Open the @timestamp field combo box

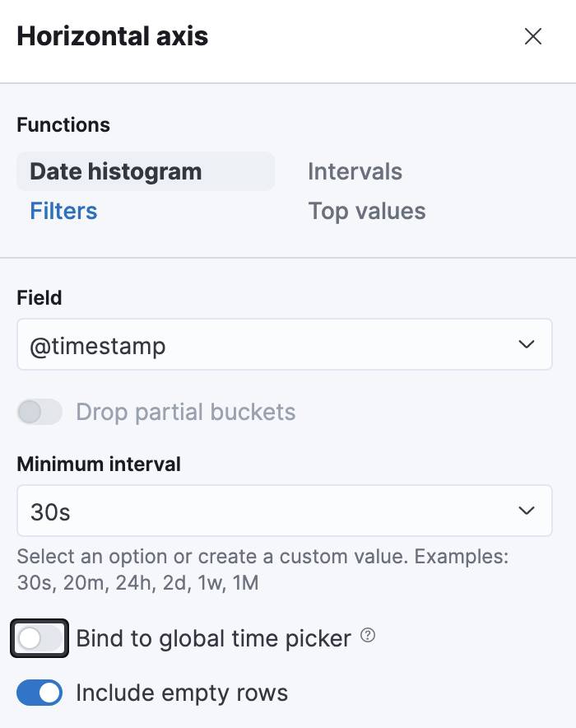click(263, 345)
